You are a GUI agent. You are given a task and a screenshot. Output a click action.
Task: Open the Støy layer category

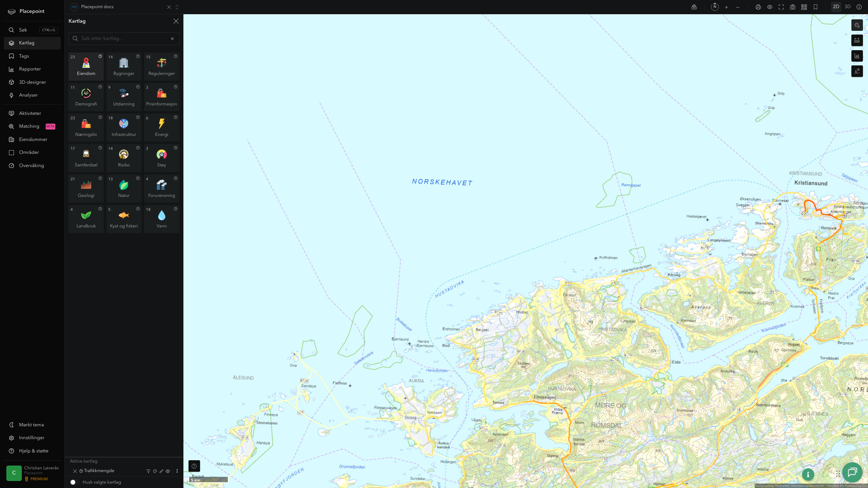click(161, 158)
